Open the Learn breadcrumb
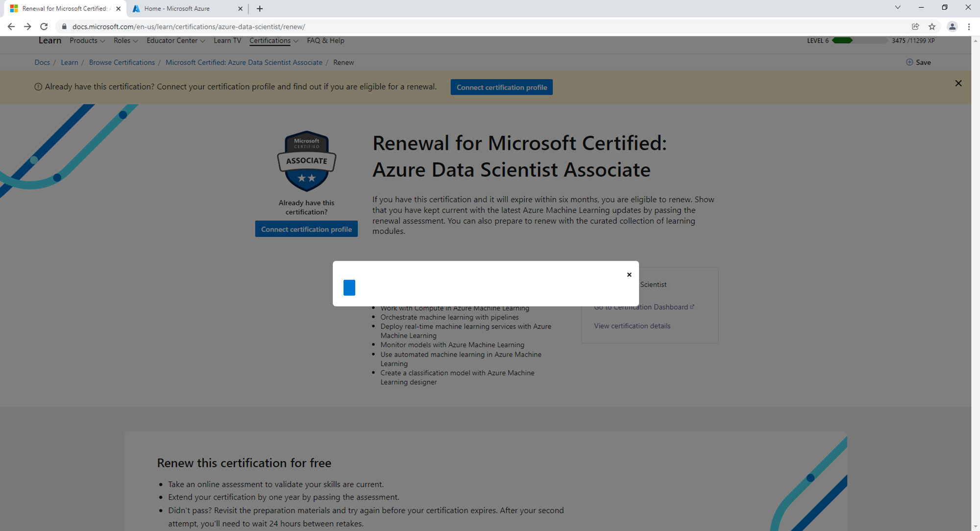Viewport: 980px width, 531px height. [70, 62]
